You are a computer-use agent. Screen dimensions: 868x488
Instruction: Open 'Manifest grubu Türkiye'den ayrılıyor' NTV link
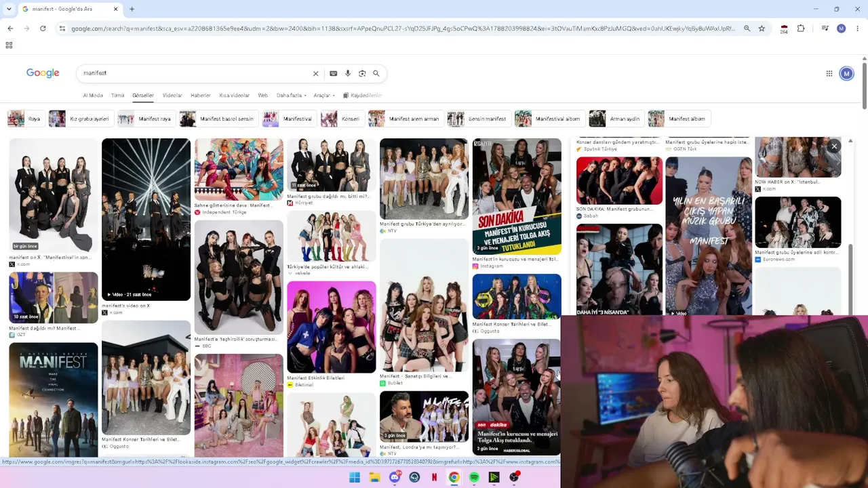tap(422, 224)
